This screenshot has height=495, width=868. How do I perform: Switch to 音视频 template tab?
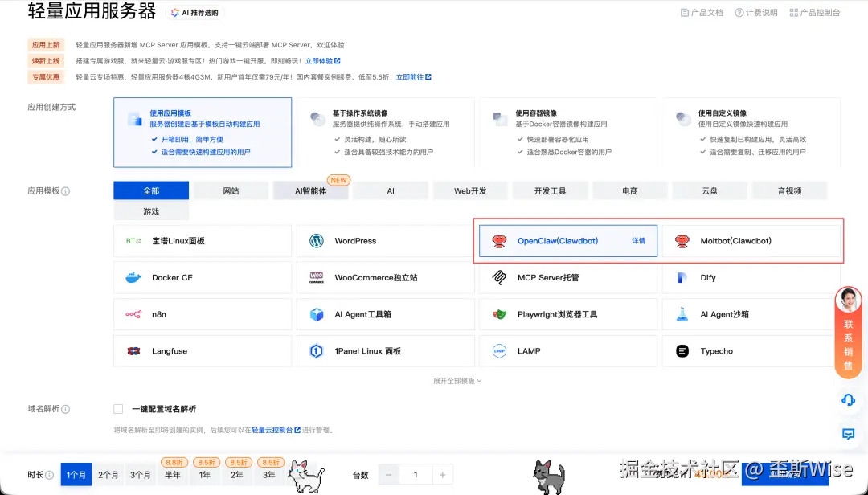[x=789, y=191]
